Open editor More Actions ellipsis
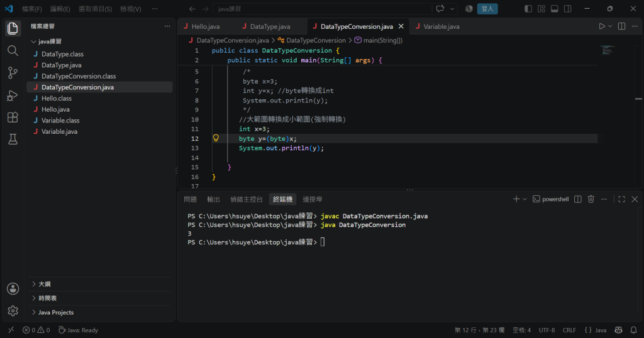This screenshot has height=338, width=644. (x=635, y=26)
